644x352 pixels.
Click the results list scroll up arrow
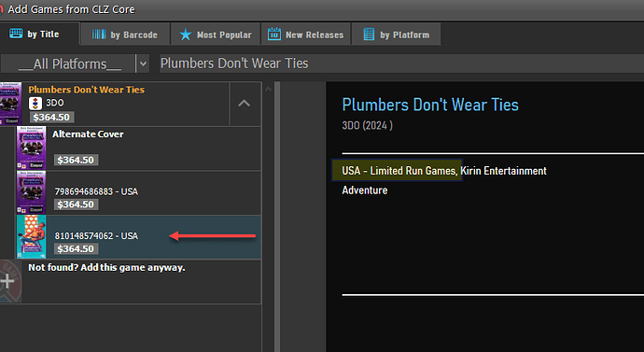(268, 89)
